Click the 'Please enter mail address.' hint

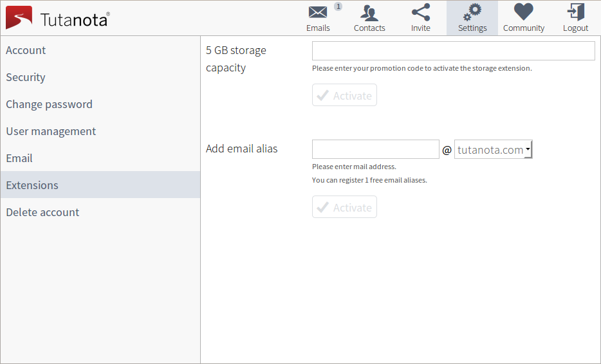[x=354, y=167]
